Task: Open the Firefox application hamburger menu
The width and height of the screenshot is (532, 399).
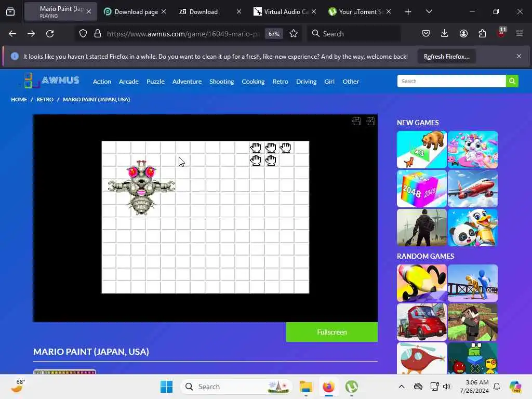Action: pos(520,33)
